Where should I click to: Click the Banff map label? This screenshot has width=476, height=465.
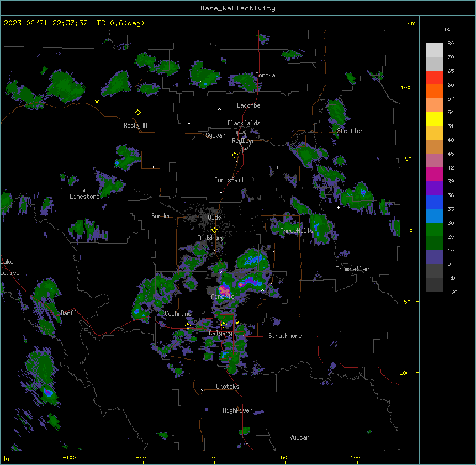coord(68,313)
